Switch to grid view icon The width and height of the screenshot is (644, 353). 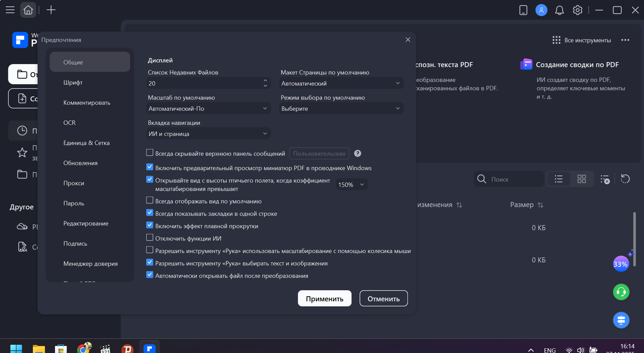[582, 179]
